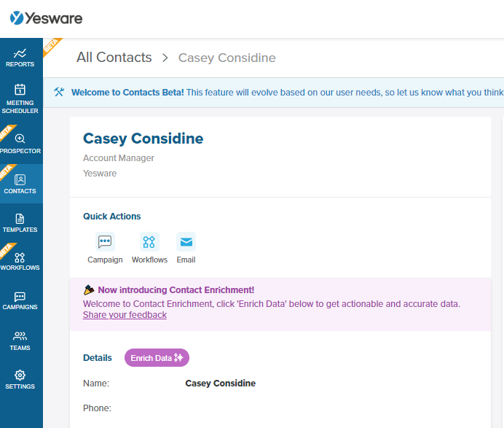This screenshot has width=504, height=428.
Task: Click the Workflows quick action icon
Action: click(149, 241)
